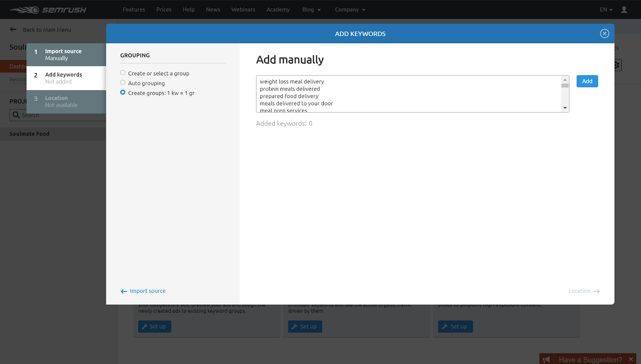This screenshot has width=641, height=364.
Task: Click the megaphone suggestion icon
Action: (x=546, y=359)
